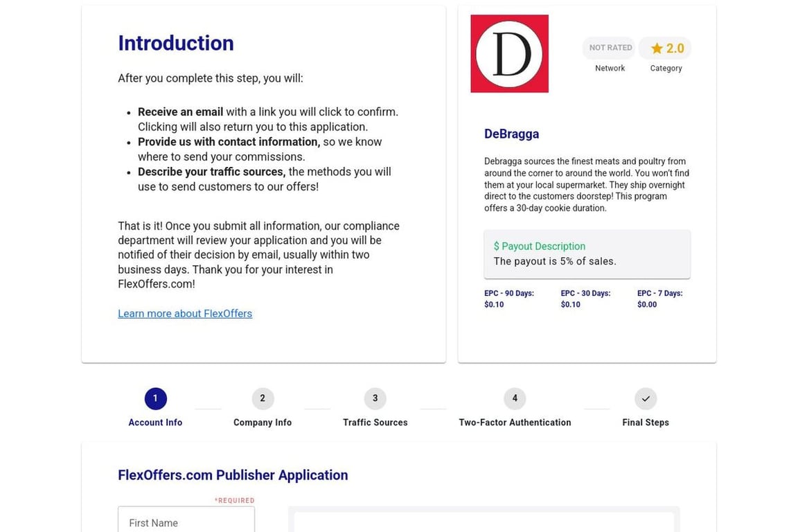The image size is (798, 532).
Task: Click the Traffic Sources step label
Action: coord(375,423)
